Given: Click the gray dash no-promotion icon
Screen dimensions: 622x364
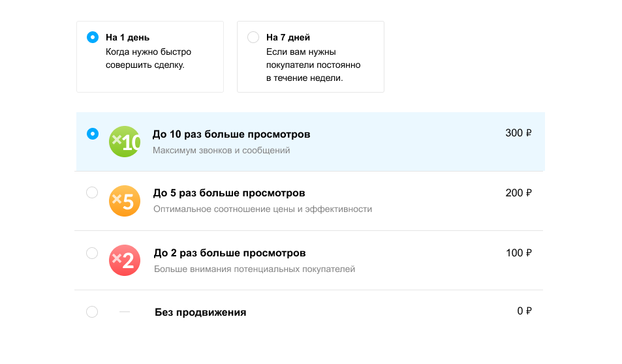Looking at the screenshot, I should point(125,312).
